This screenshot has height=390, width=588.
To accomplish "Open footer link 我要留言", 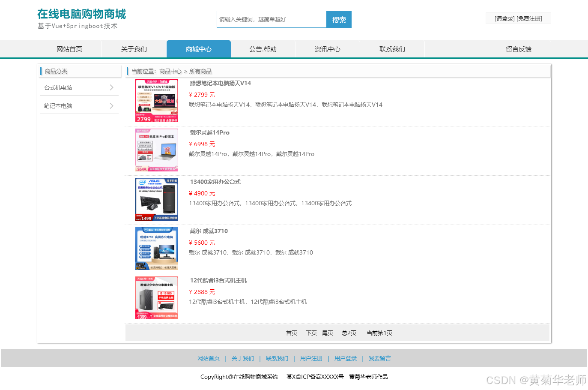I will click(x=380, y=358).
